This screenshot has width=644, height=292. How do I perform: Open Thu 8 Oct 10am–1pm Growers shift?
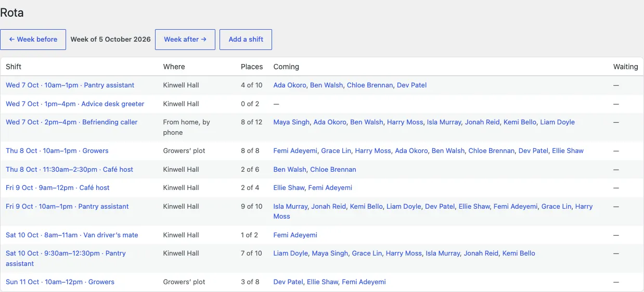57,151
